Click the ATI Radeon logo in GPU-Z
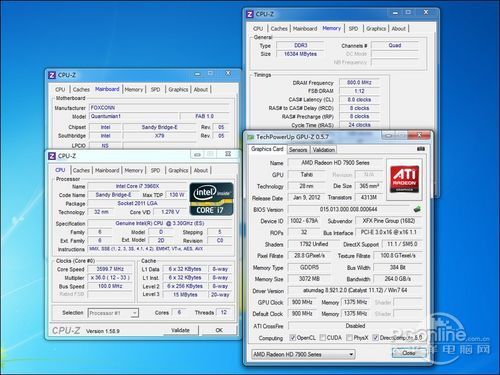Image resolution: width=500 pixels, height=375 pixels. [x=405, y=179]
